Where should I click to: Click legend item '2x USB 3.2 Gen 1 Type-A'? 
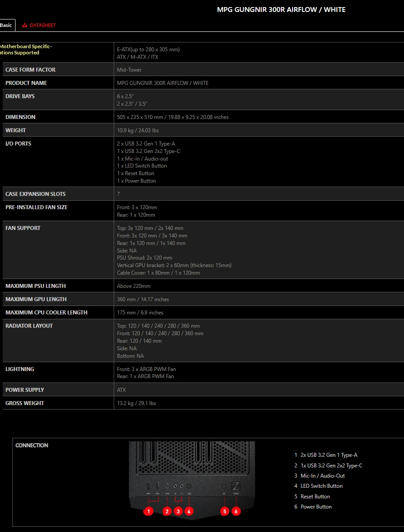click(329, 455)
